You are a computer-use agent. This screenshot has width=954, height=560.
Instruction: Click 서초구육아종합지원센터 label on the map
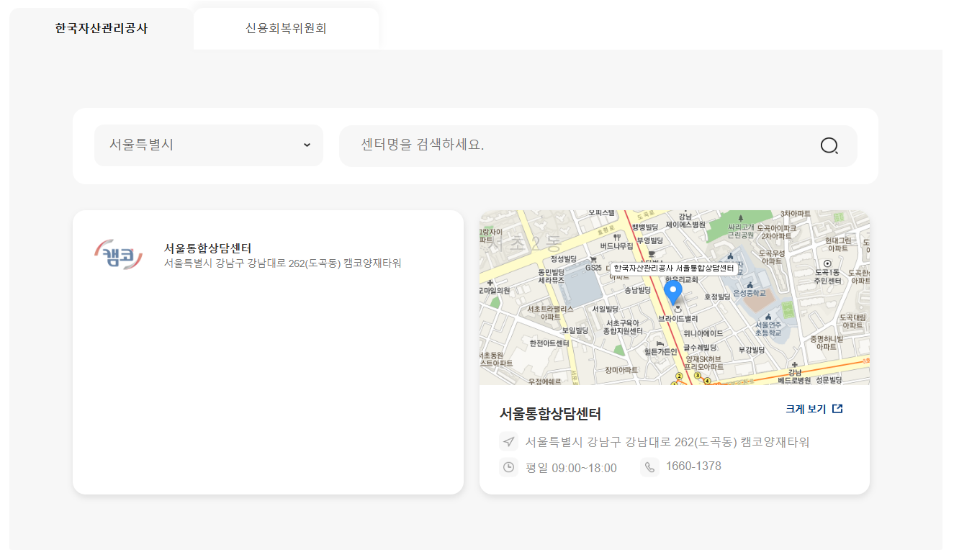(623, 327)
